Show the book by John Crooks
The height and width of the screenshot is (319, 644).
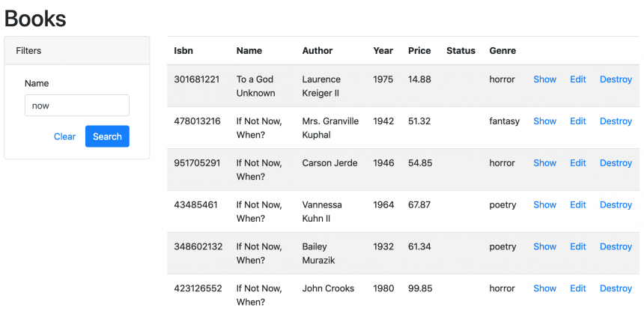click(544, 288)
